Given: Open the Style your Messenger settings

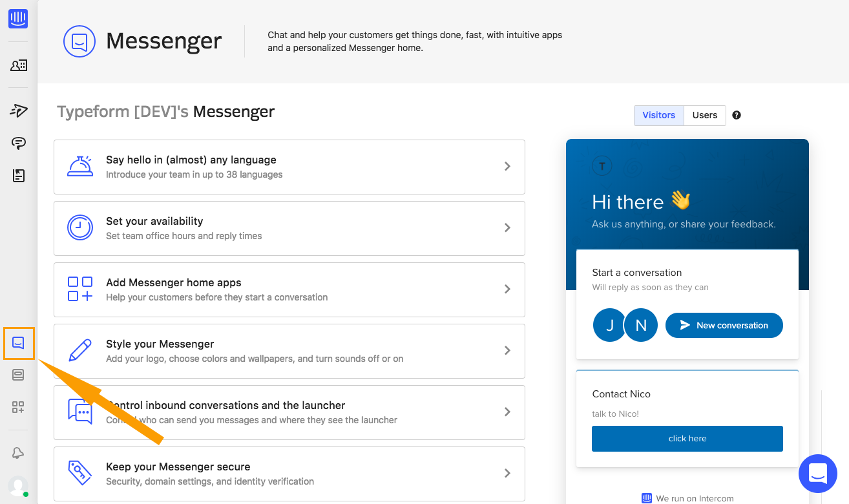Looking at the screenshot, I should (289, 351).
